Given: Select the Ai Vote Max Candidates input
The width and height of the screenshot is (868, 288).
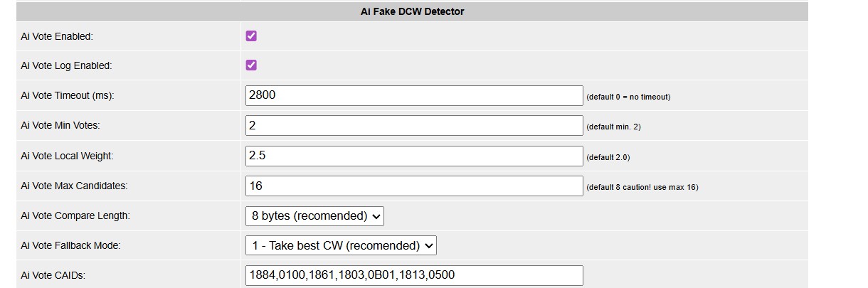Looking at the screenshot, I should coord(413,186).
